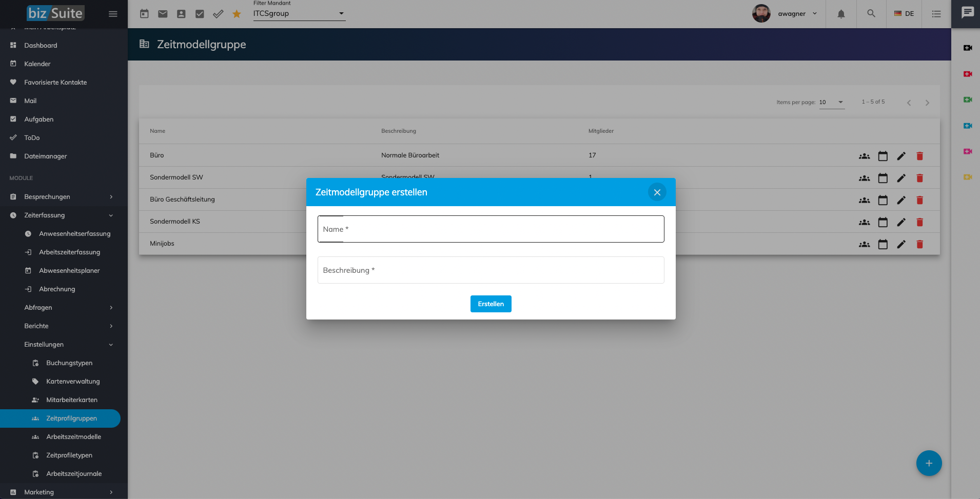Viewport: 980px width, 499px height.
Task: Show members of Sondermodell KS group
Action: (864, 222)
